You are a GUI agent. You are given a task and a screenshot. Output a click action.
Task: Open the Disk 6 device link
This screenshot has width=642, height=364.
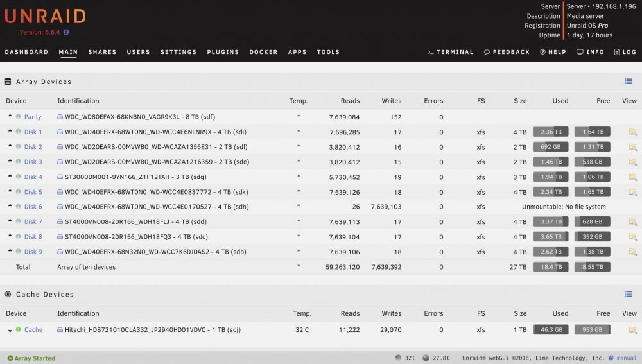pos(33,207)
